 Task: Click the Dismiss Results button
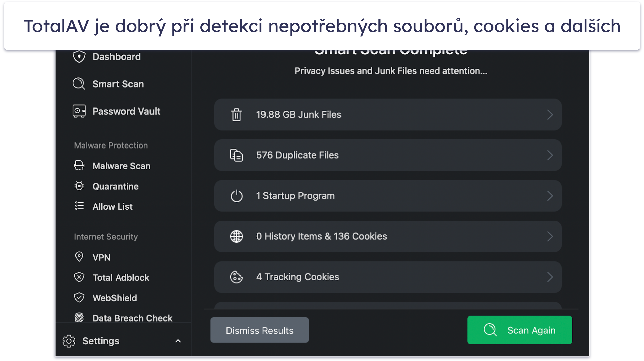(x=259, y=331)
